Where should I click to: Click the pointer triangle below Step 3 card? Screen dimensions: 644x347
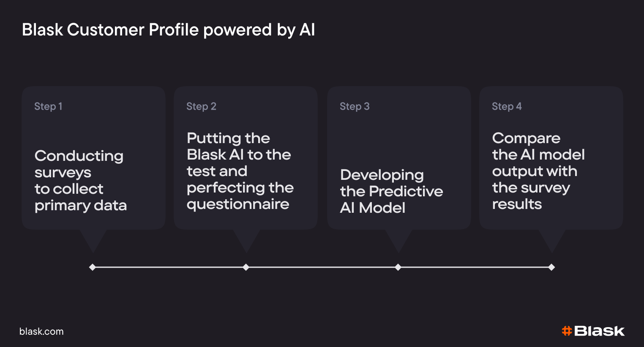click(x=398, y=239)
